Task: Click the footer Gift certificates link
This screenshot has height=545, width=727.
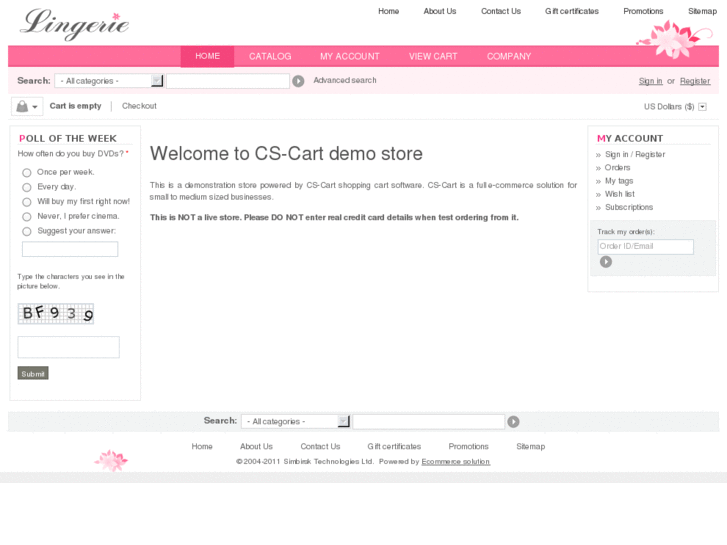Action: click(394, 447)
